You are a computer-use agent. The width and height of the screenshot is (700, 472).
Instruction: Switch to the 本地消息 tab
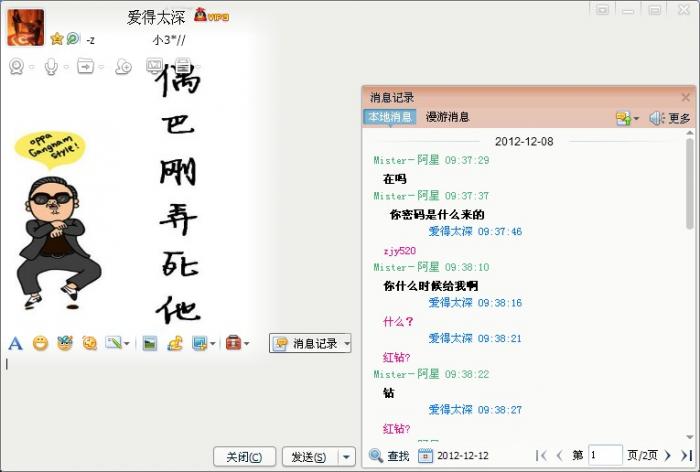(x=390, y=117)
